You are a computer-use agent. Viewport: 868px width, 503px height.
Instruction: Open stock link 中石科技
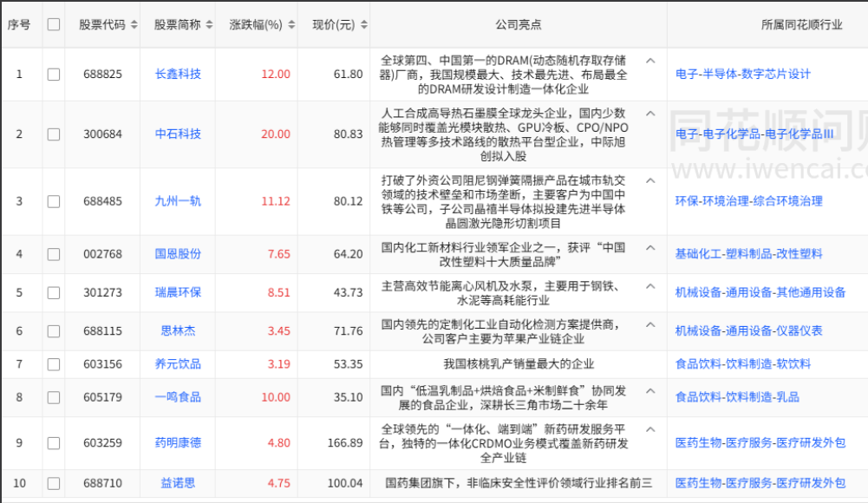[178, 134]
